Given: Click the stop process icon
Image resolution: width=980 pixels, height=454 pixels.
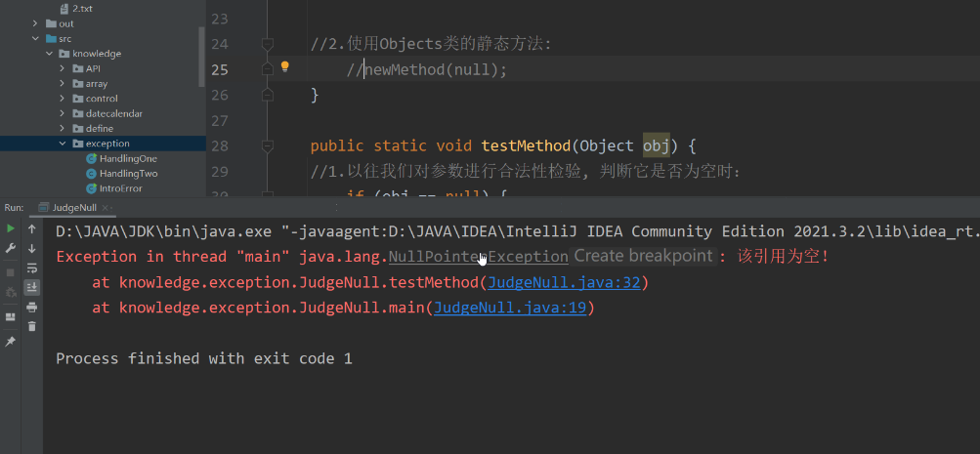Looking at the screenshot, I should click(x=11, y=272).
